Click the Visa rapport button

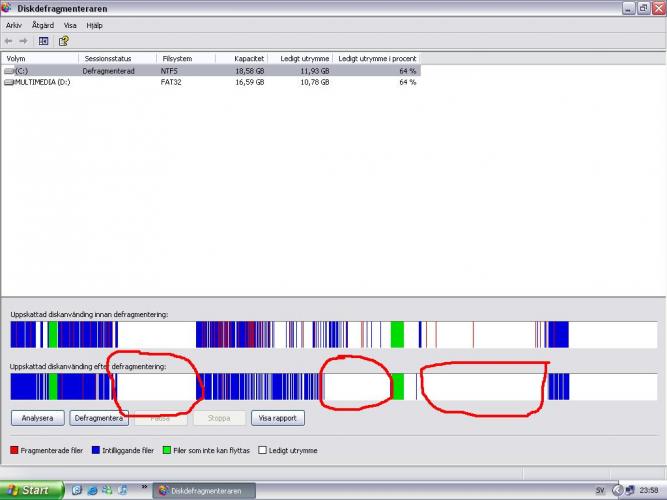(277, 418)
